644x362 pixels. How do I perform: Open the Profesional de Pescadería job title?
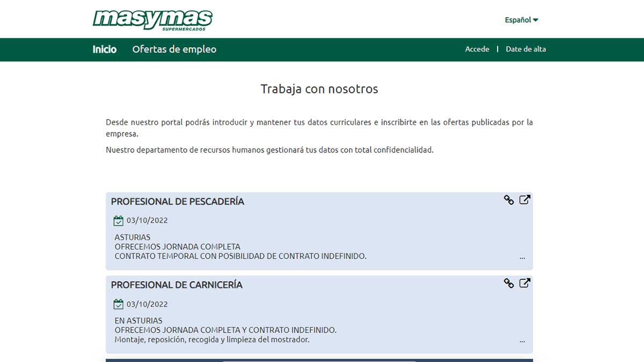pyautogui.click(x=178, y=202)
